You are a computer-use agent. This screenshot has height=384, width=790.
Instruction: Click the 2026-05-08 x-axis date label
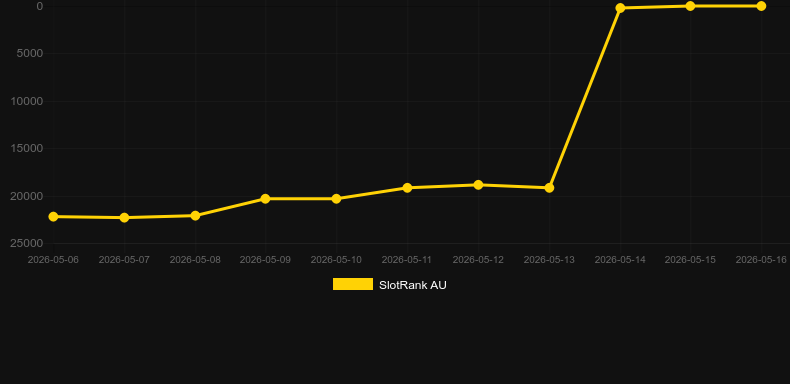195,260
